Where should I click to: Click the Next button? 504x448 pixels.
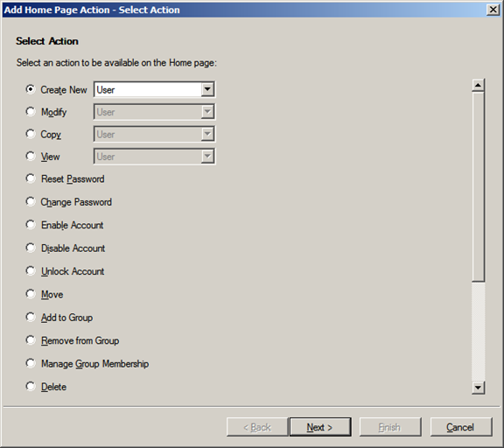pyautogui.click(x=320, y=427)
